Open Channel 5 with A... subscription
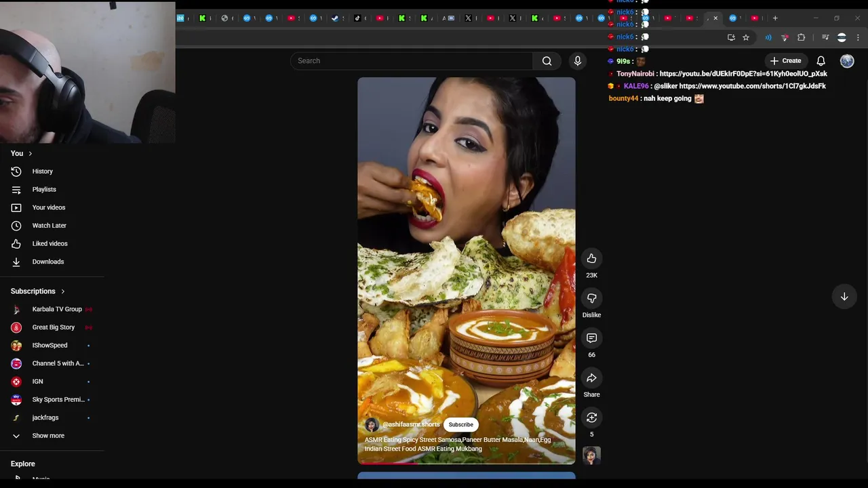The height and width of the screenshot is (488, 868). (58, 363)
